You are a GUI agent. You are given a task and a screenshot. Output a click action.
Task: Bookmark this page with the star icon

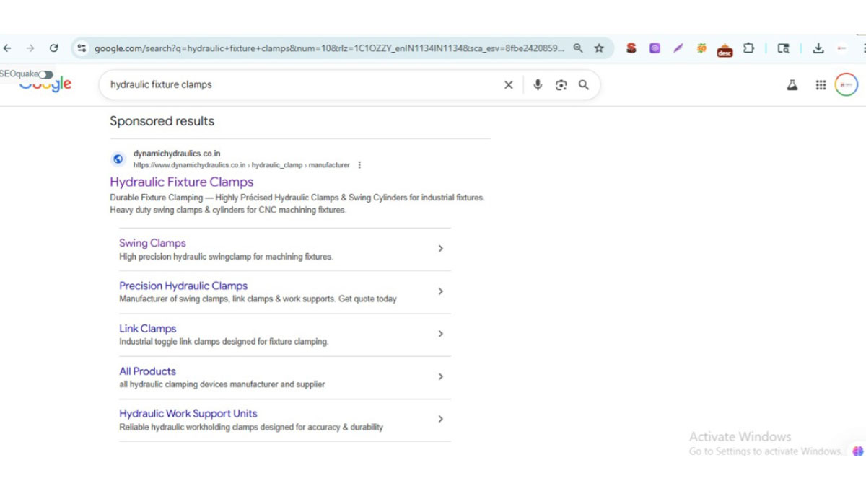(599, 48)
